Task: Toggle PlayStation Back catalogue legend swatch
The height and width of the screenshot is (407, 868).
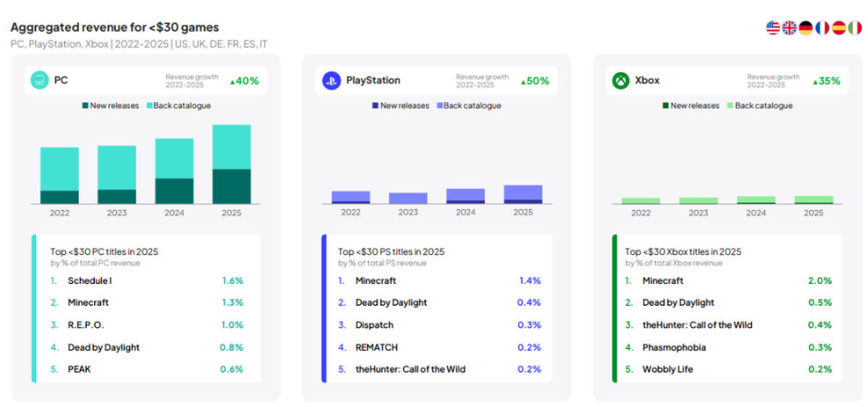Action: (x=439, y=106)
